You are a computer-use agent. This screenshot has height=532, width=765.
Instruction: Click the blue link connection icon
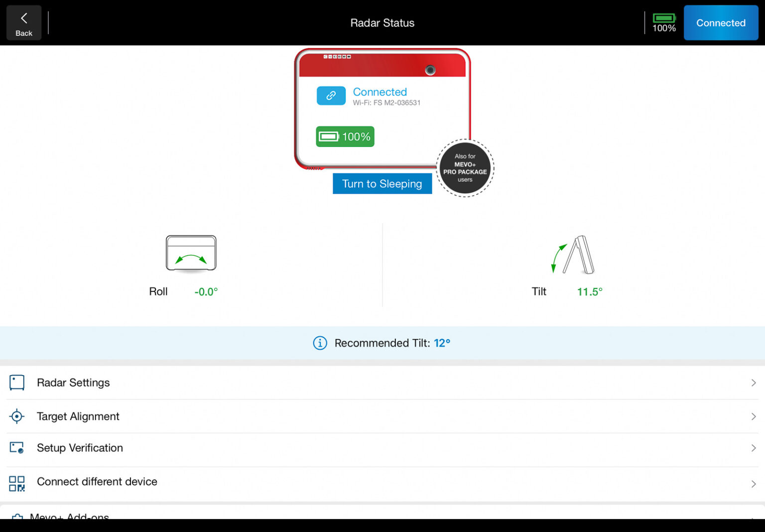(x=331, y=96)
